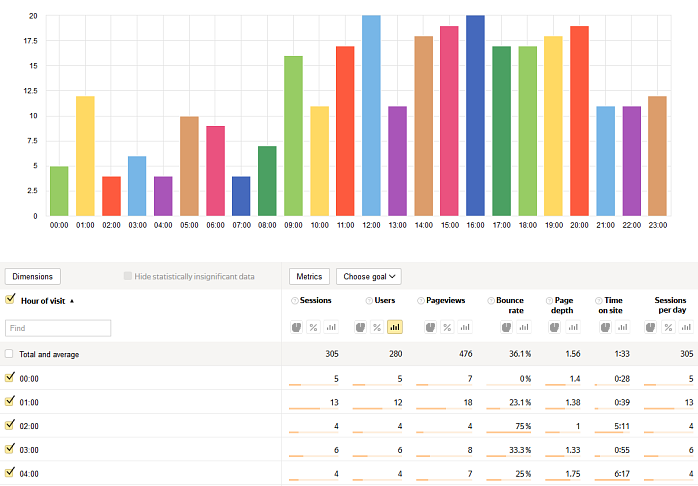Sort by Hour of visit column arrow
Viewport: 698px width, 486px height.
[x=72, y=300]
